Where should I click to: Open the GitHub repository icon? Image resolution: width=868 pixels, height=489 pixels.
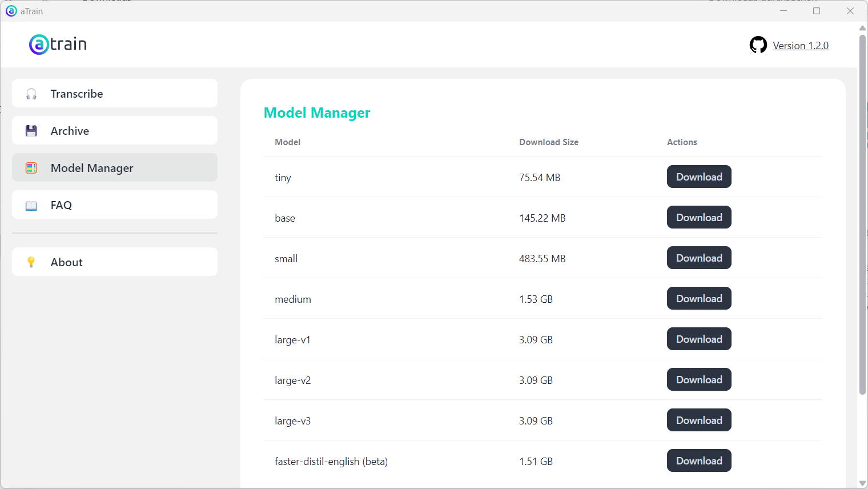[758, 45]
